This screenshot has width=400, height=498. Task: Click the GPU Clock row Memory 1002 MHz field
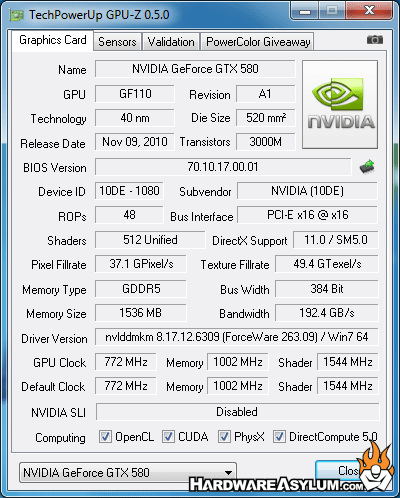(x=238, y=362)
